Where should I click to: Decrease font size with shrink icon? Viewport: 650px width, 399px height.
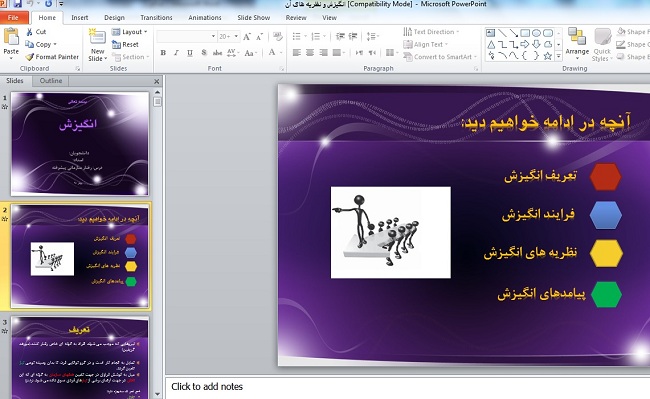[x=260, y=36]
